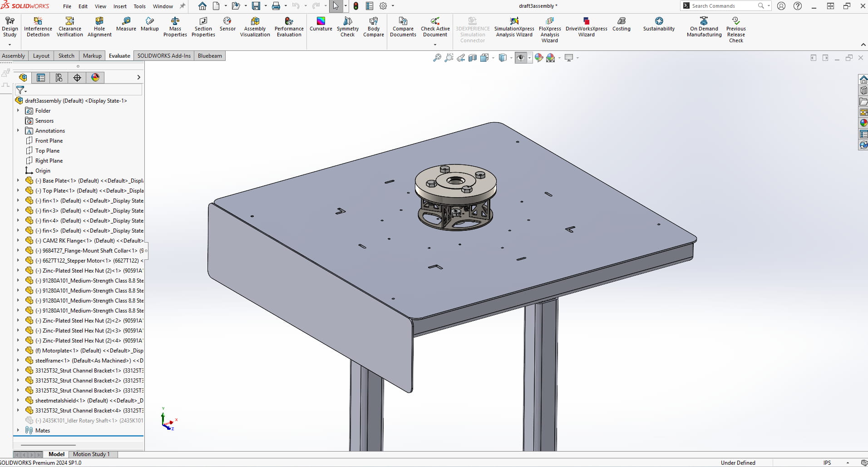Select Zoom to Fit in the viewport

[x=437, y=58]
